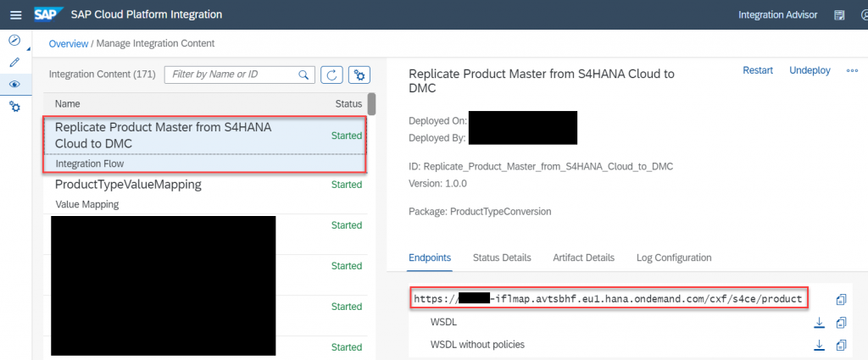
Task: Open the Settings gears sidebar icon
Action: point(15,107)
